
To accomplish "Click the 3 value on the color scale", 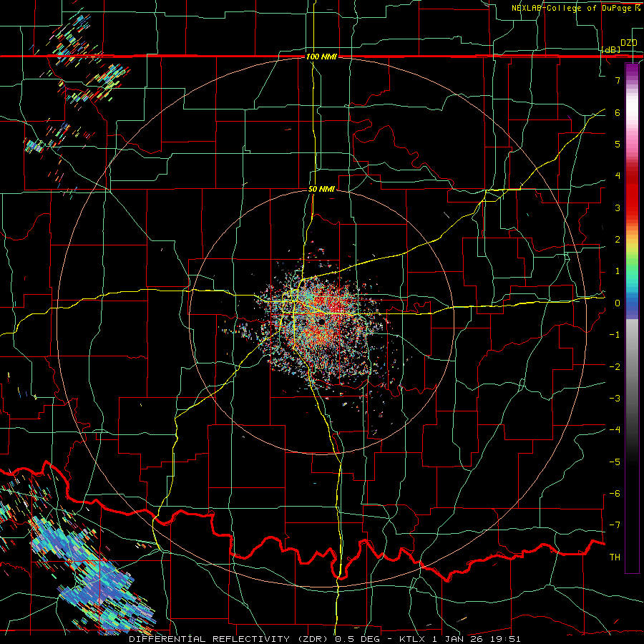I will (x=618, y=208).
